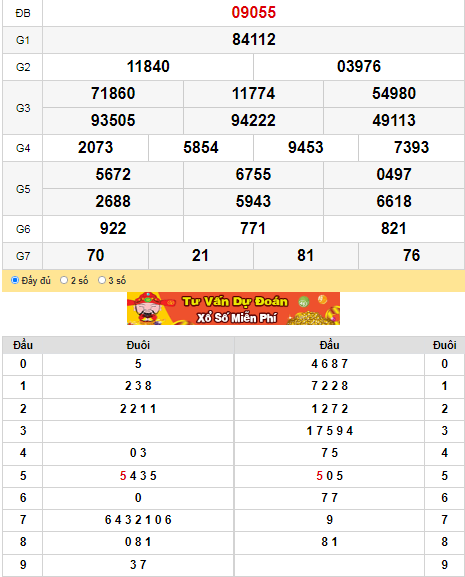
Task: Click the G6 row label
Action: click(x=23, y=229)
